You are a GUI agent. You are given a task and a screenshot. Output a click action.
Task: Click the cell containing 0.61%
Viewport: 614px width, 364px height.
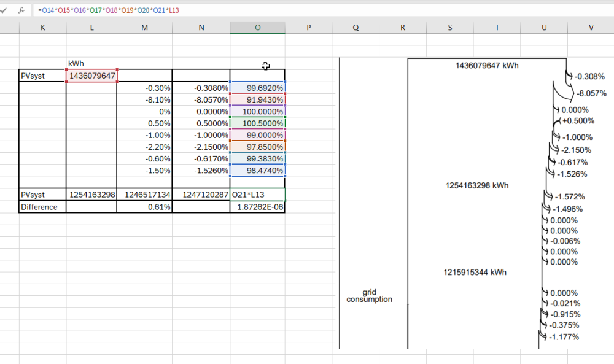[x=144, y=207]
